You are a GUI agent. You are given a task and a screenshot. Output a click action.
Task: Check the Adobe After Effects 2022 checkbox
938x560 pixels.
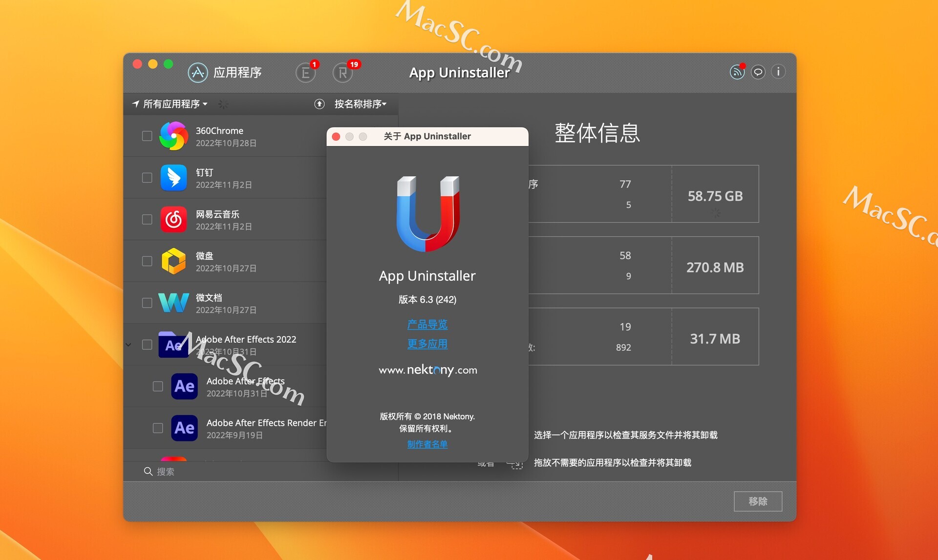coord(147,345)
